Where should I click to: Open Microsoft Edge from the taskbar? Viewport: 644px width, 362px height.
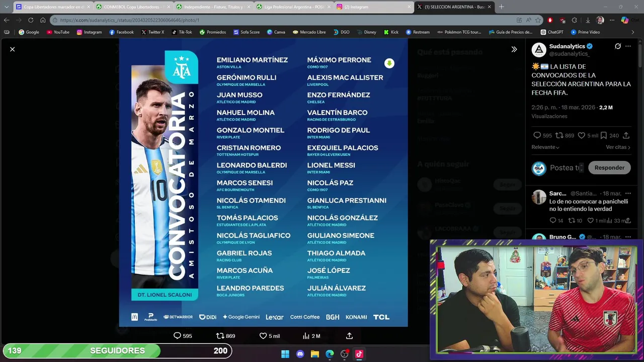[x=330, y=354]
